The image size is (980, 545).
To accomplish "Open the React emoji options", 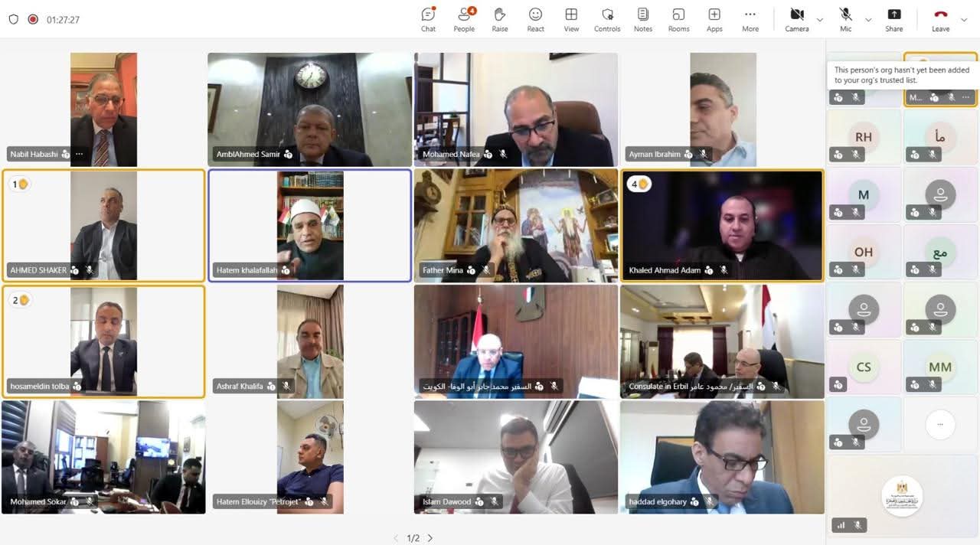I will (x=535, y=19).
